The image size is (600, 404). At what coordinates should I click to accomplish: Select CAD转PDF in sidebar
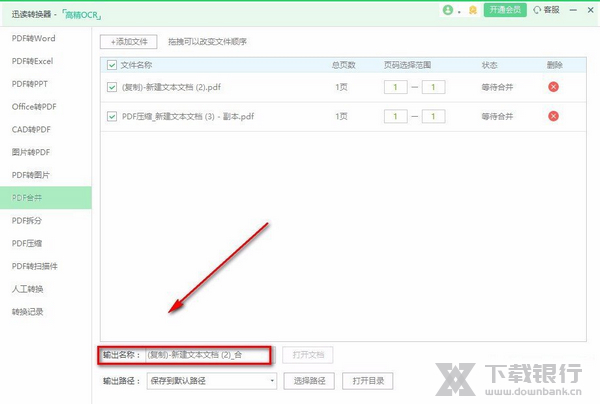(31, 129)
